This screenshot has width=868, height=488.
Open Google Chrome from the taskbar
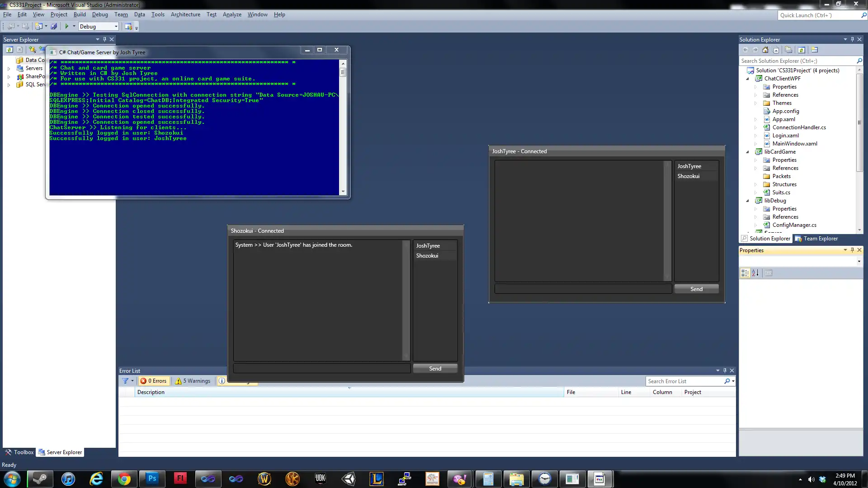pos(124,479)
